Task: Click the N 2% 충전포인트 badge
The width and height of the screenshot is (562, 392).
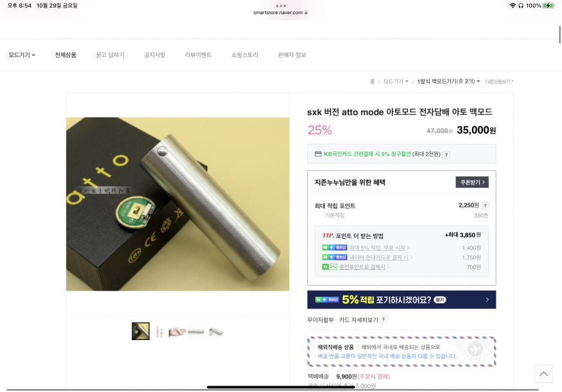Action: tap(329, 267)
